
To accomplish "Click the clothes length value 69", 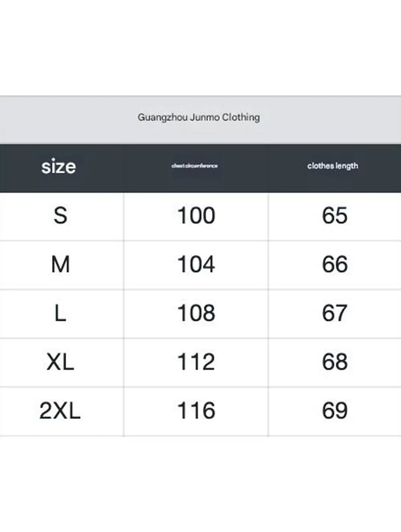I will click(x=334, y=411).
